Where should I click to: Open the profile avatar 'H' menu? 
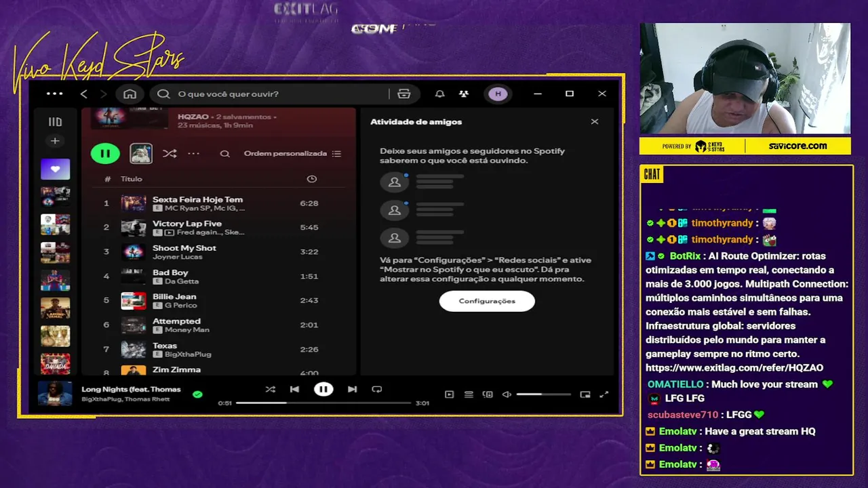[498, 94]
